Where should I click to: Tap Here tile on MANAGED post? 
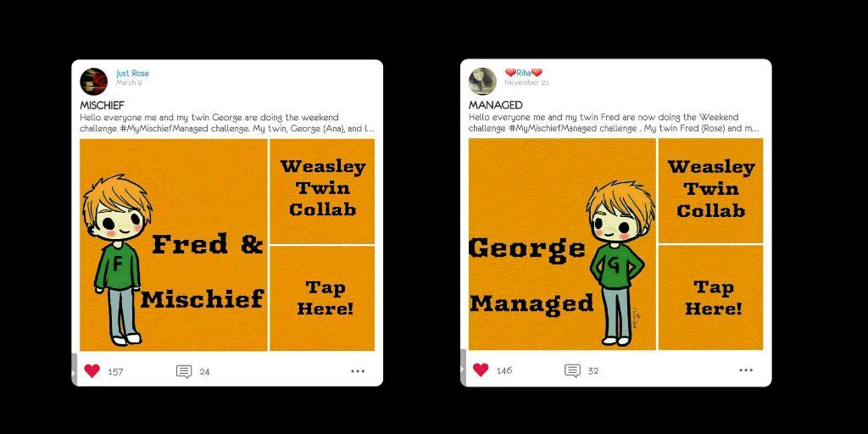click(x=711, y=298)
